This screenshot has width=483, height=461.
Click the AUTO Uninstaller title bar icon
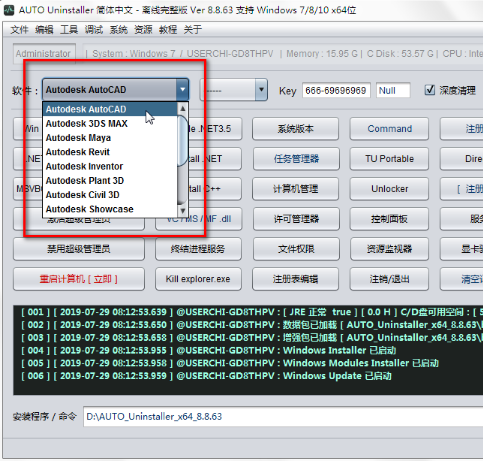[x=9, y=10]
